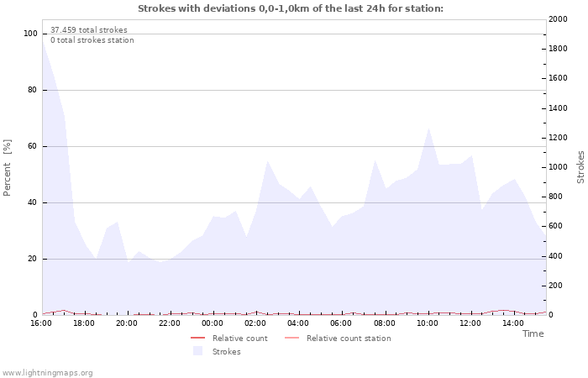Click the 00:00 time axis label
Image resolution: width=588 pixels, height=378 pixels.
(213, 323)
